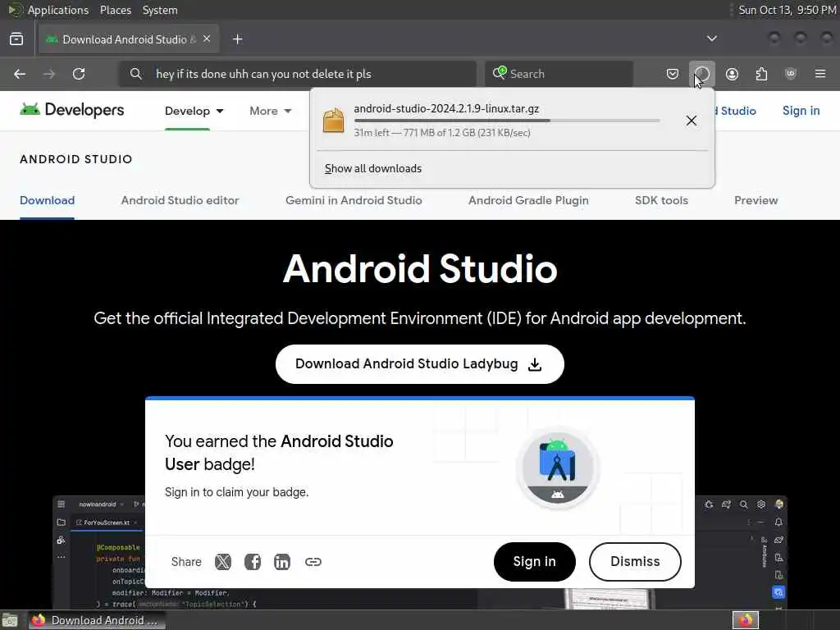Image resolution: width=840 pixels, height=630 pixels.
Task: Click Download Android taskbar window button
Action: coord(97,620)
